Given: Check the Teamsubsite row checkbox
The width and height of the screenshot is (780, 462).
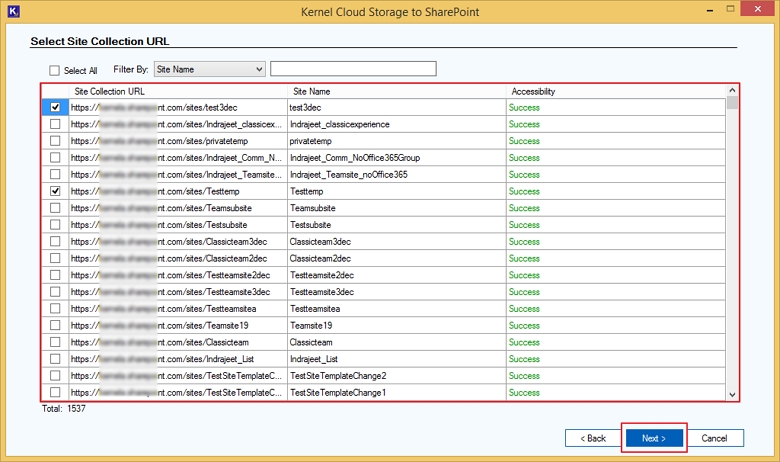Looking at the screenshot, I should (x=55, y=207).
